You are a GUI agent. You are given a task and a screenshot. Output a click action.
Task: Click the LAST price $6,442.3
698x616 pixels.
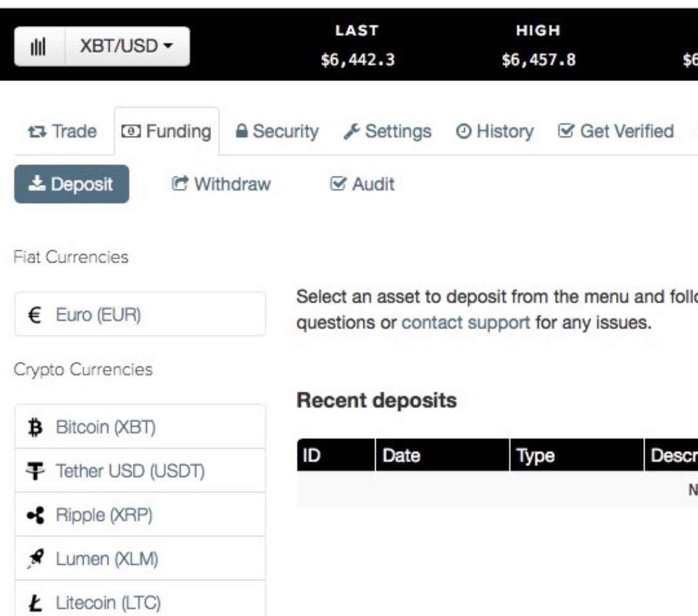pyautogui.click(x=358, y=60)
